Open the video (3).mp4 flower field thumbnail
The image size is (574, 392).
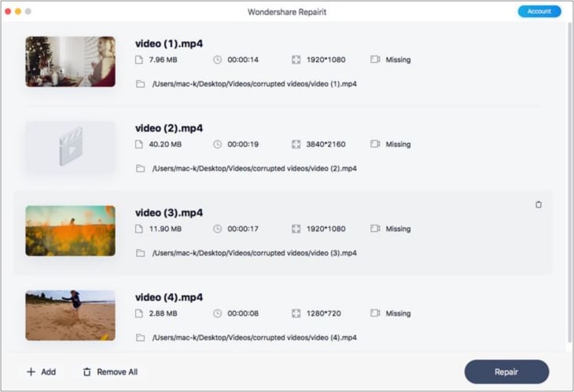coord(70,231)
